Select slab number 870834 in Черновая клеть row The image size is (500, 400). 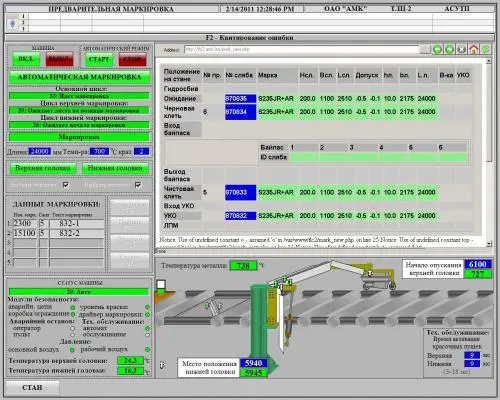(x=240, y=112)
